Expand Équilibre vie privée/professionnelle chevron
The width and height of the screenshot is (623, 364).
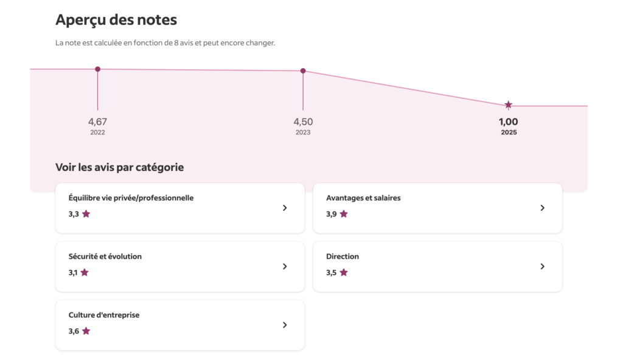285,208
